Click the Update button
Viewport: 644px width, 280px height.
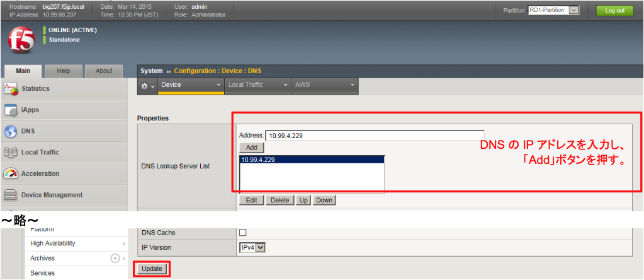152,269
